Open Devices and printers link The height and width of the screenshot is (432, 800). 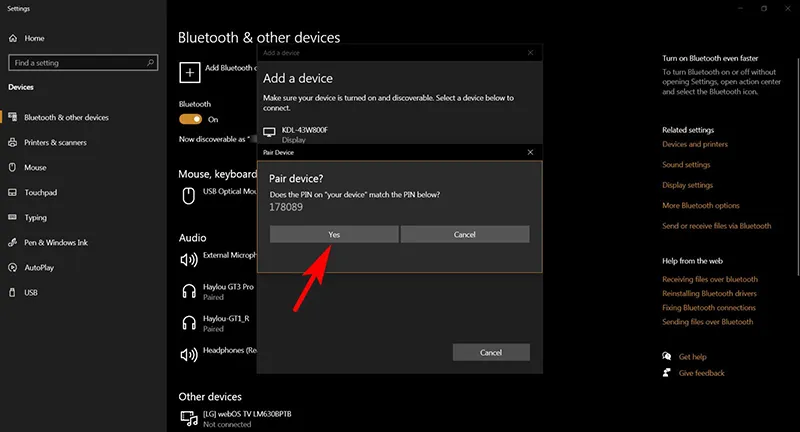[695, 144]
